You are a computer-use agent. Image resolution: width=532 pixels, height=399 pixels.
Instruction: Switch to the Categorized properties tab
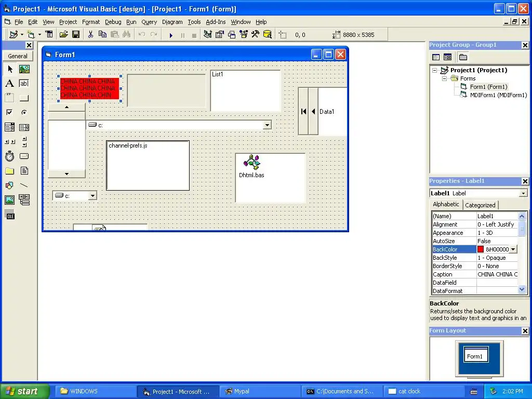click(480, 205)
